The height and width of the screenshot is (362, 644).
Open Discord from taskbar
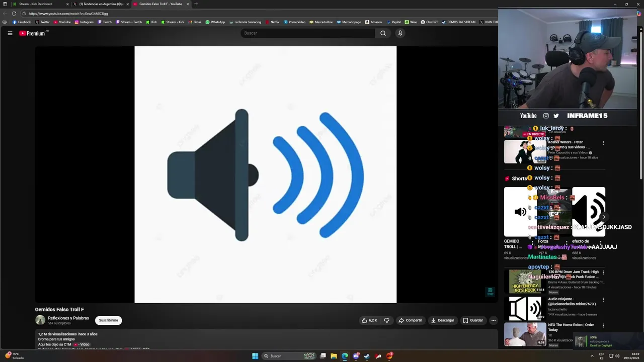click(356, 356)
